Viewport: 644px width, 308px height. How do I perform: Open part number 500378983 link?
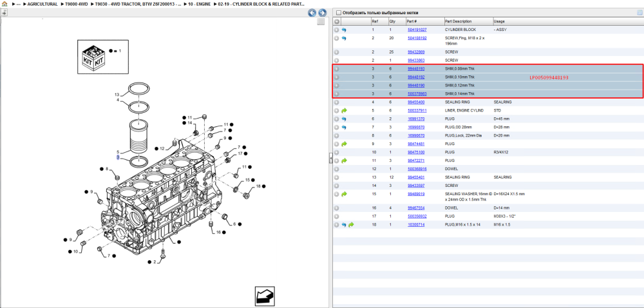pos(417,94)
